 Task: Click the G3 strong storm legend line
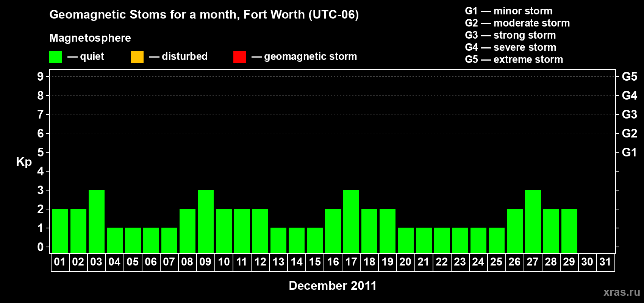(510, 35)
